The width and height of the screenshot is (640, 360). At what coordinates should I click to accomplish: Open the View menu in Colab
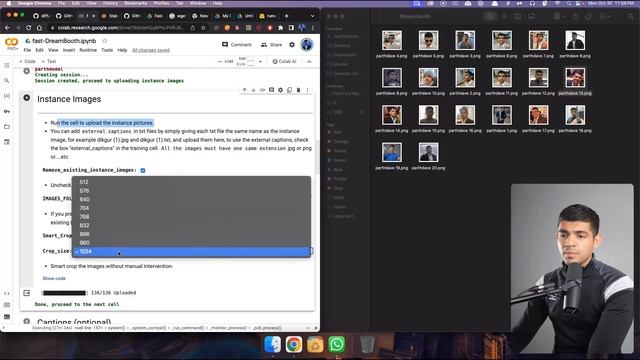(x=53, y=50)
